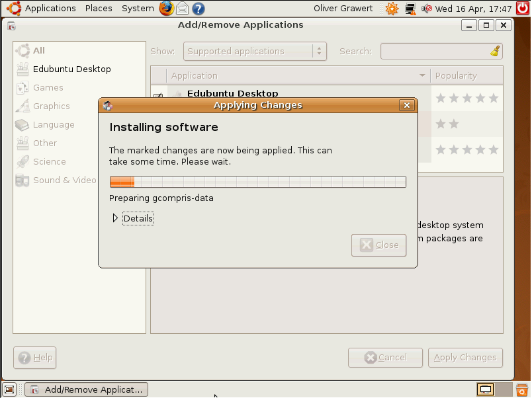This screenshot has width=532, height=398.
Task: Click the Application column sort arrow
Action: point(423,75)
